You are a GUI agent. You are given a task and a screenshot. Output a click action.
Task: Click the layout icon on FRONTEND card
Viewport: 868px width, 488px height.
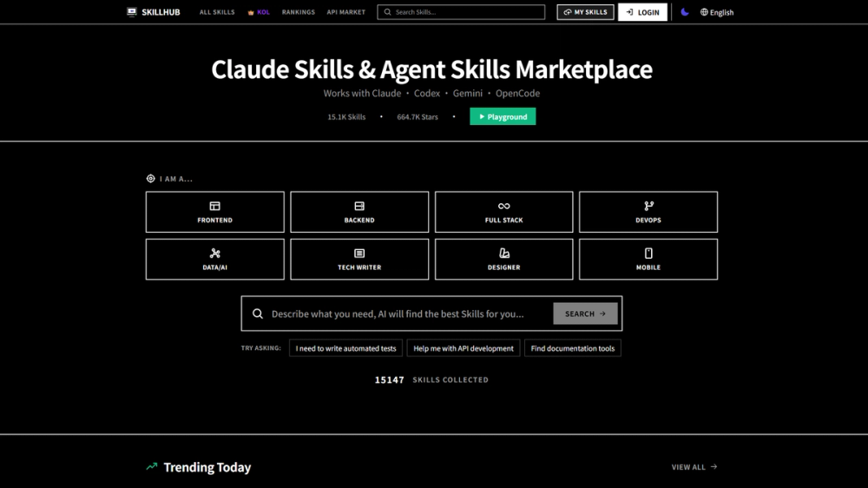214,206
